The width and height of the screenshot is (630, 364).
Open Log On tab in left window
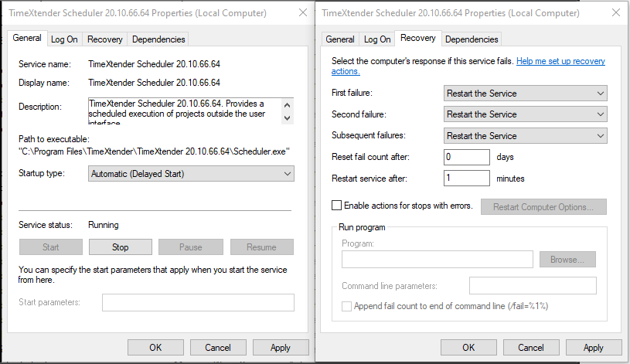pyautogui.click(x=64, y=39)
